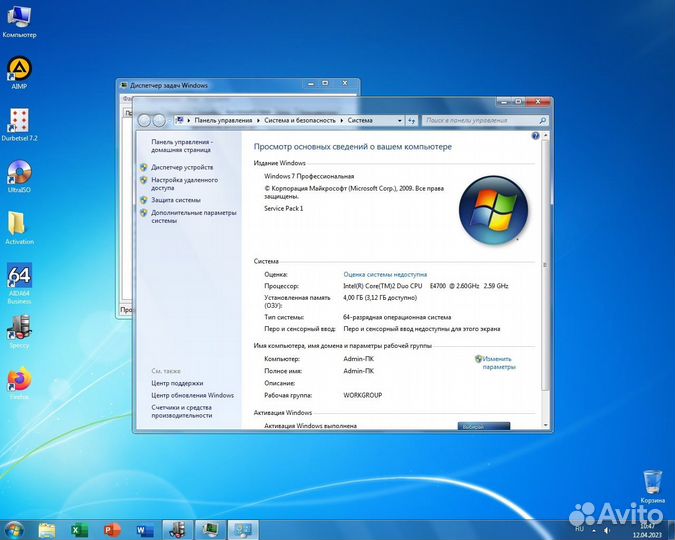The height and width of the screenshot is (540, 675).
Task: Select Активация Windows выполнена text
Action: coord(310,425)
